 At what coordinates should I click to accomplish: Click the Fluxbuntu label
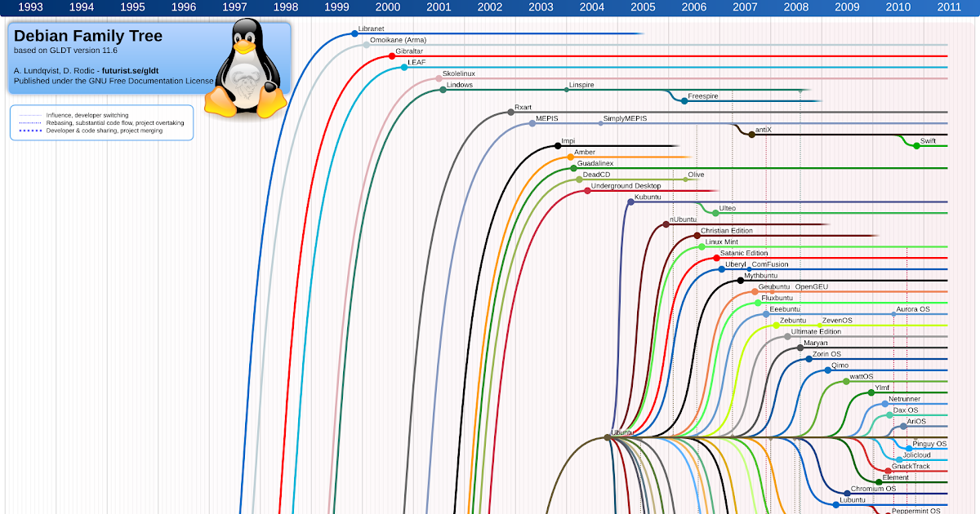[x=777, y=298]
